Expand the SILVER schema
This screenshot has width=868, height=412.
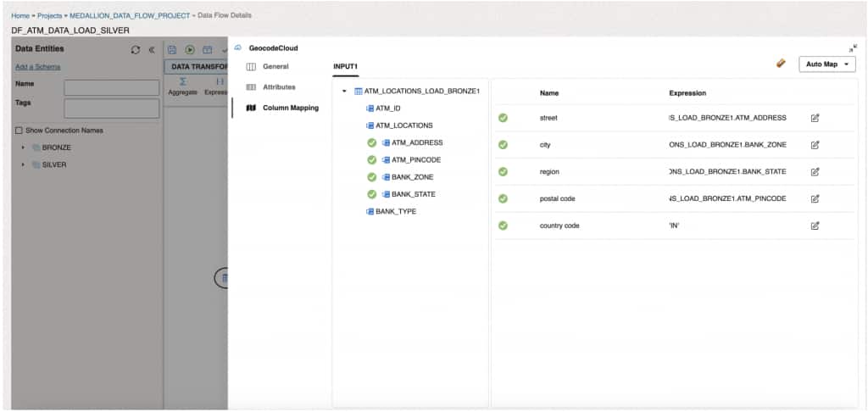(x=24, y=164)
